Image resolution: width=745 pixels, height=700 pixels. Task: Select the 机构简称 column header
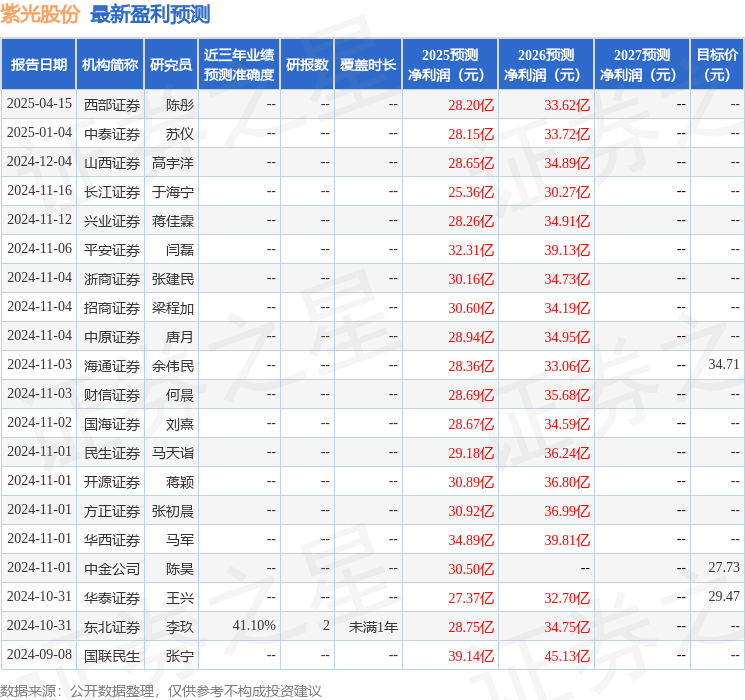[x=110, y=65]
